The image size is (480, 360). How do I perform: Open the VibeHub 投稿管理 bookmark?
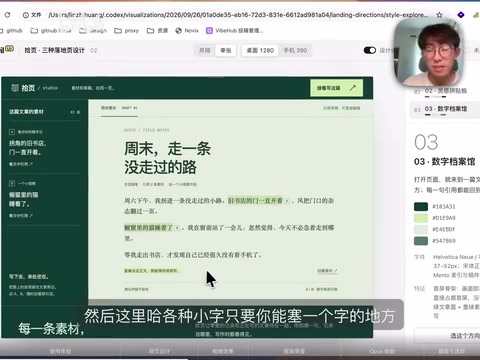pos(235,31)
